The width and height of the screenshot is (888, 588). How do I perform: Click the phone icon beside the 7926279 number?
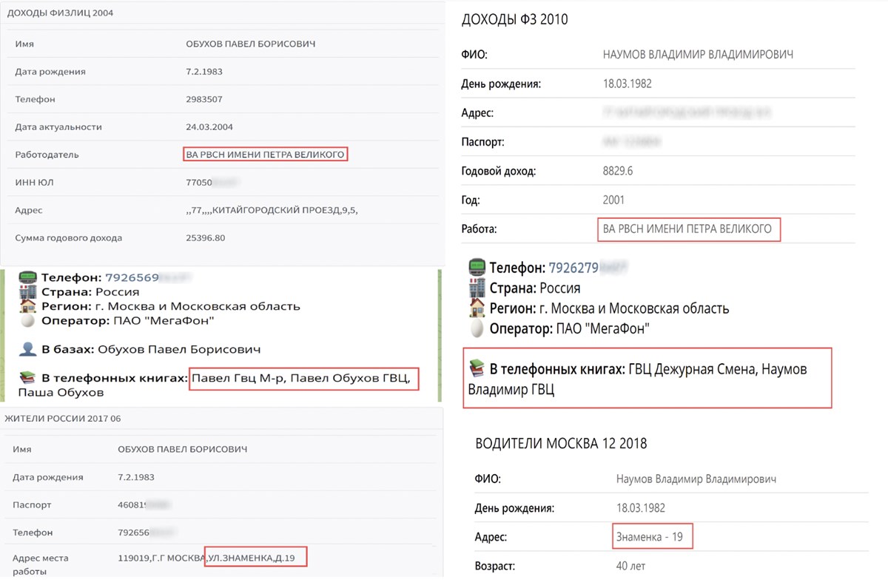(477, 268)
